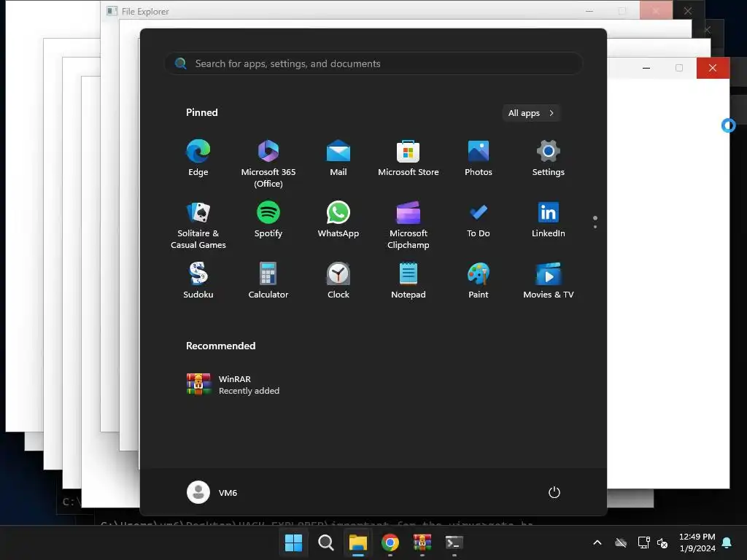Launch Movies & TV app
The height and width of the screenshot is (560, 747).
pyautogui.click(x=549, y=281)
